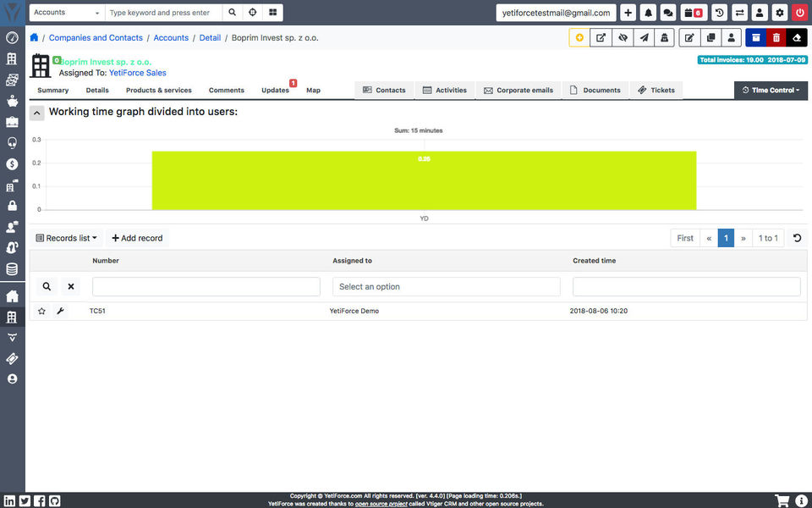Screen dimensions: 812x508
Task: Click the wrench icon for TC51
Action: point(60,311)
